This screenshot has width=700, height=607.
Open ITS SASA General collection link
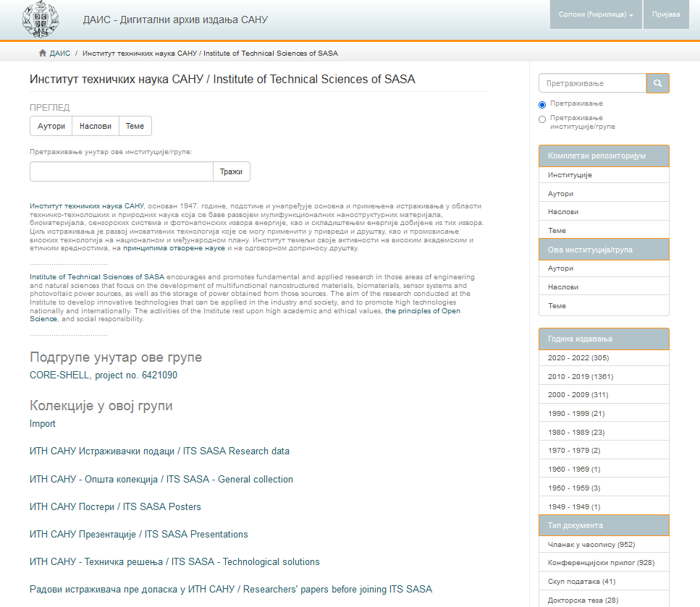pyautogui.click(x=161, y=479)
